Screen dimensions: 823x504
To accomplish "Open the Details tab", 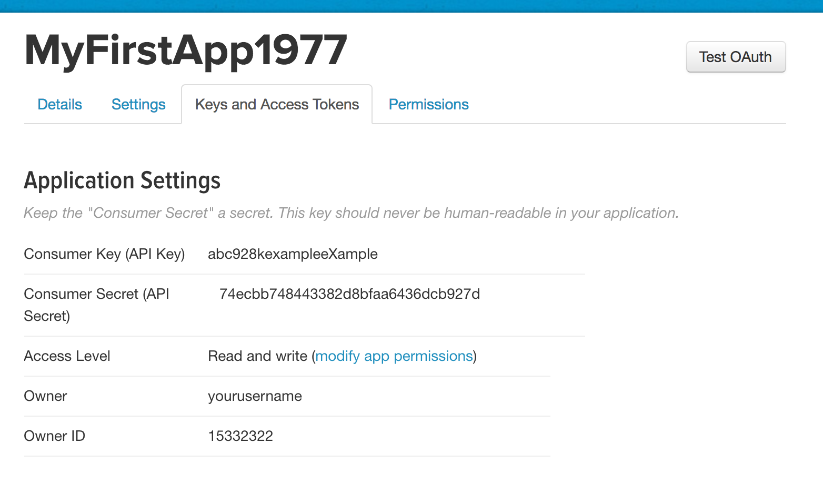I will [x=60, y=104].
